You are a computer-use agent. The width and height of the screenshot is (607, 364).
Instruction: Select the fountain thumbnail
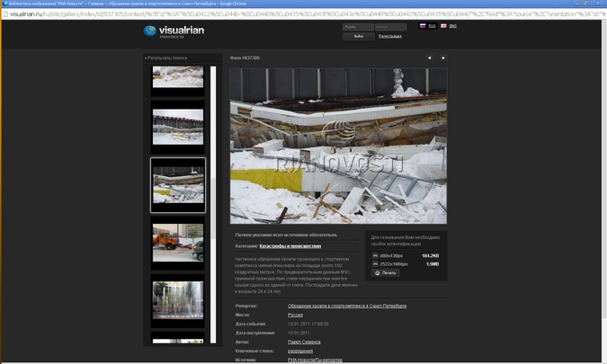point(178,300)
